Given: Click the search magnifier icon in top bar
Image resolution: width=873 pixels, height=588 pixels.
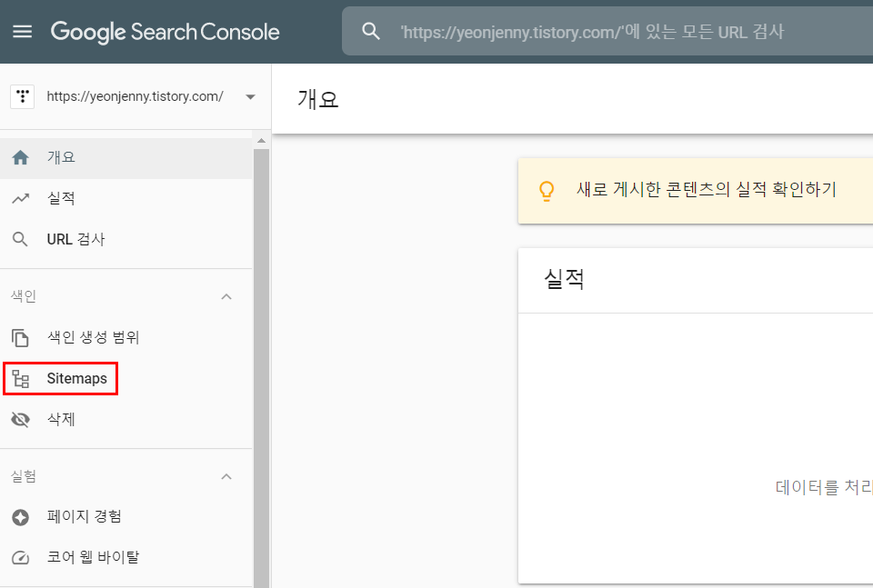Looking at the screenshot, I should coord(371,31).
